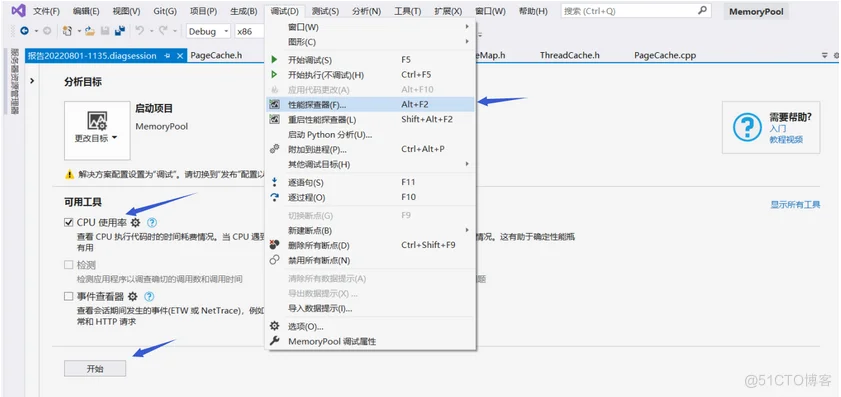Viewport: 841px width, 397px height.
Task: Open the x86 platform dropdown
Action: point(250,31)
